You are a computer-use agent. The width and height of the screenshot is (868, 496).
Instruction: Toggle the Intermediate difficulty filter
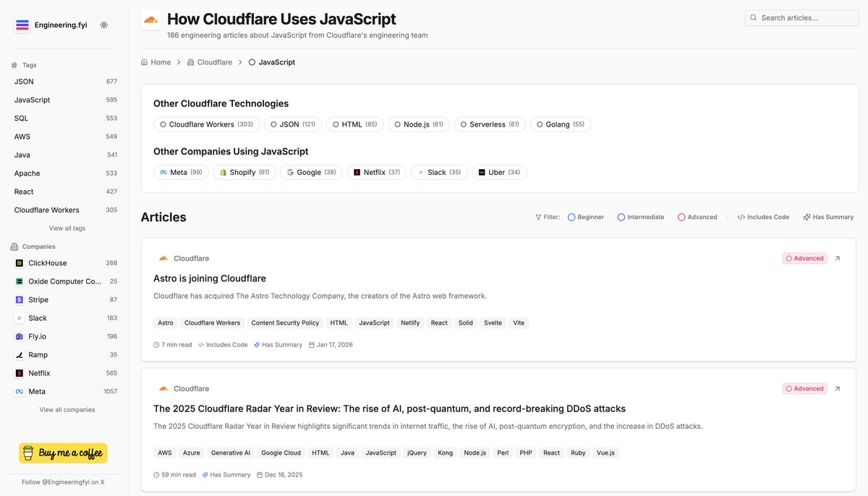pyautogui.click(x=641, y=217)
